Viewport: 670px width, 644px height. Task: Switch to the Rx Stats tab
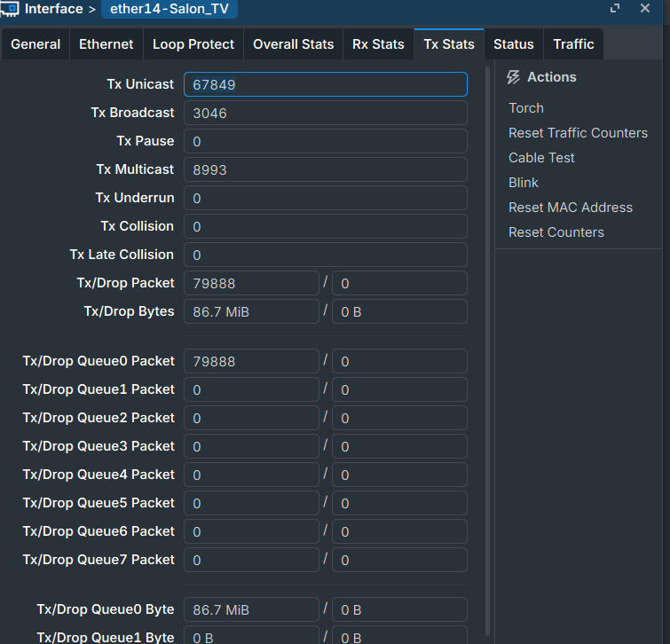point(378,44)
